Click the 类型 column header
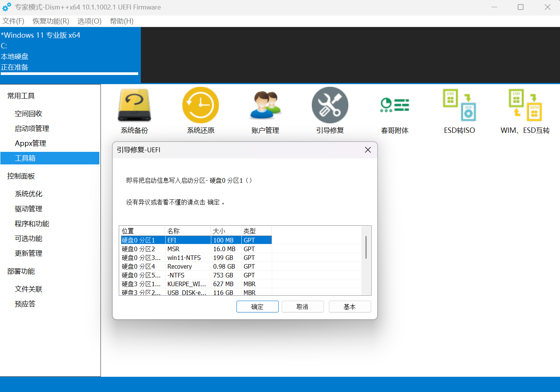This screenshot has height=392, width=560. pos(257,231)
